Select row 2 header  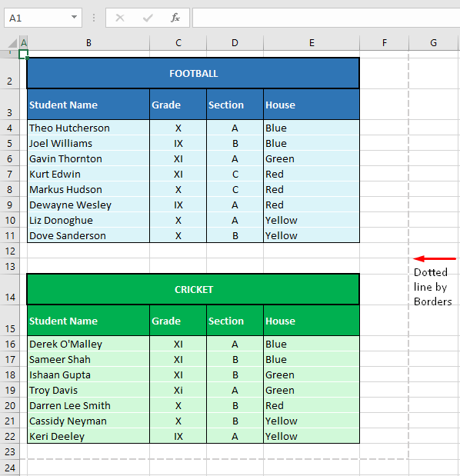coord(10,73)
